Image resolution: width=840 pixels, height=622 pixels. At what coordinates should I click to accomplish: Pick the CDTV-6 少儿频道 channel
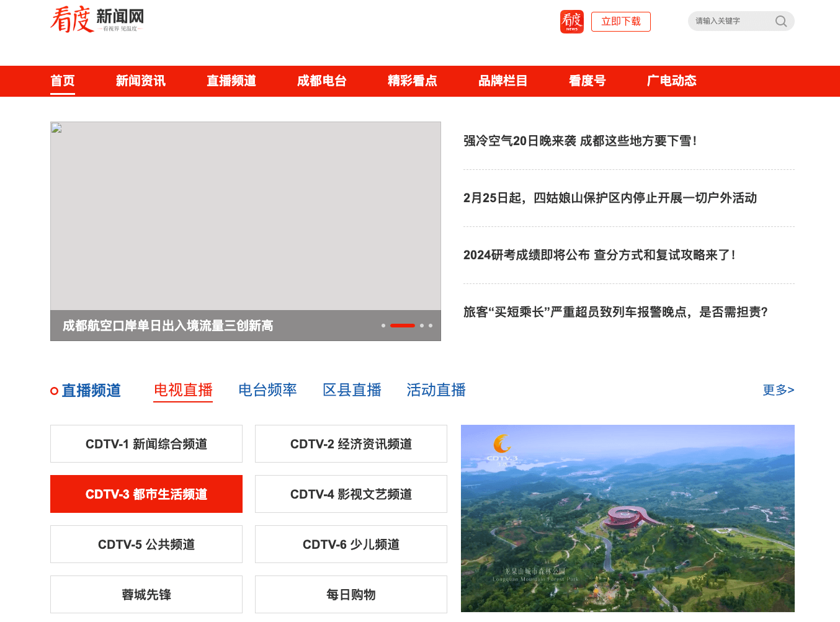click(351, 544)
